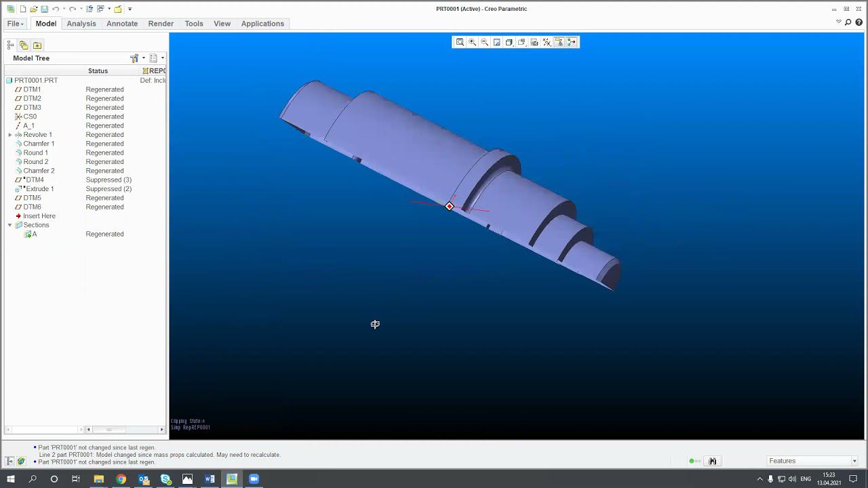
Task: Open Model Tree settings dropdown
Action: (137, 58)
